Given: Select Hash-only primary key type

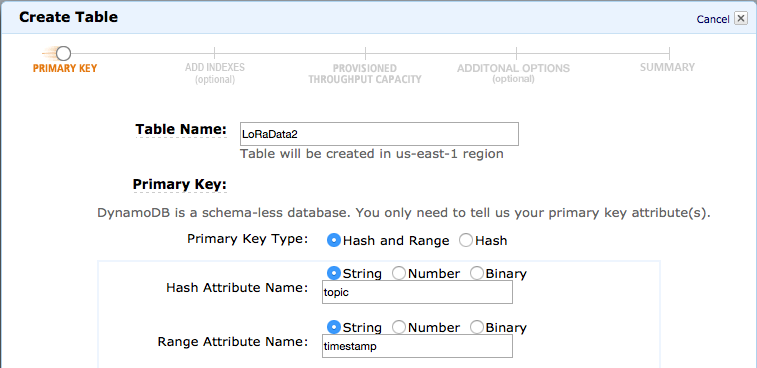Looking at the screenshot, I should pos(466,240).
